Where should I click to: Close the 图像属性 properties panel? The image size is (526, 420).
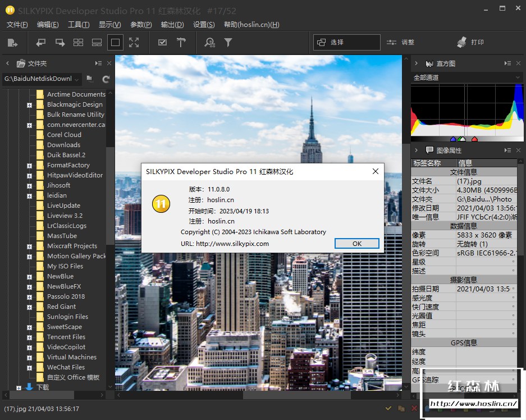[518, 150]
